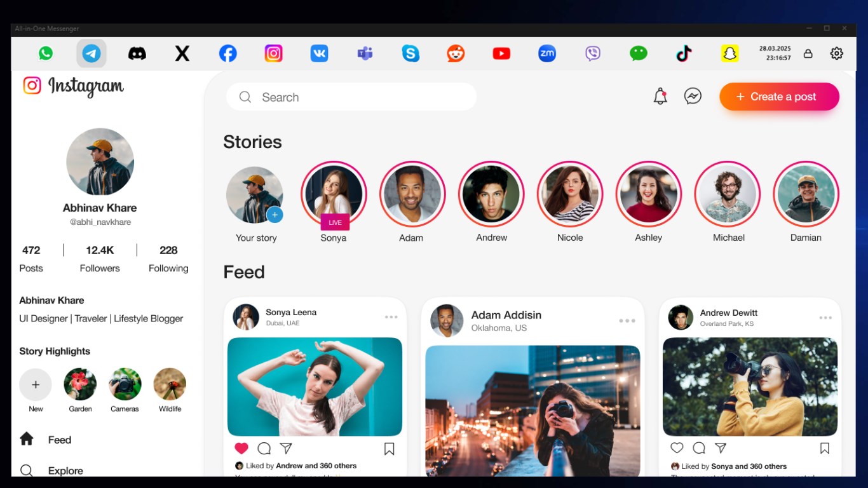Click inside the Search field
Image resolution: width=868 pixels, height=488 pixels.
pyautogui.click(x=351, y=97)
